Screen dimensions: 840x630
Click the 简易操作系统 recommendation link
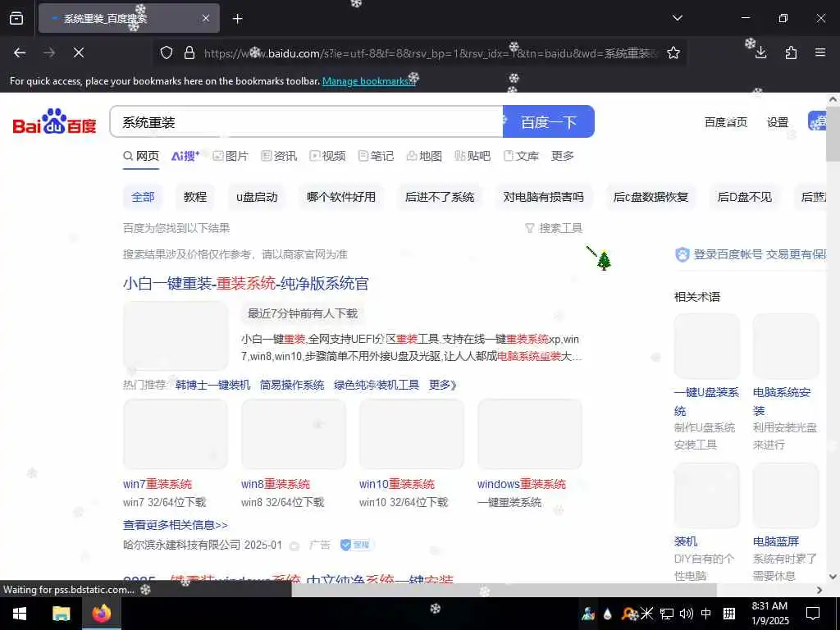(x=292, y=385)
